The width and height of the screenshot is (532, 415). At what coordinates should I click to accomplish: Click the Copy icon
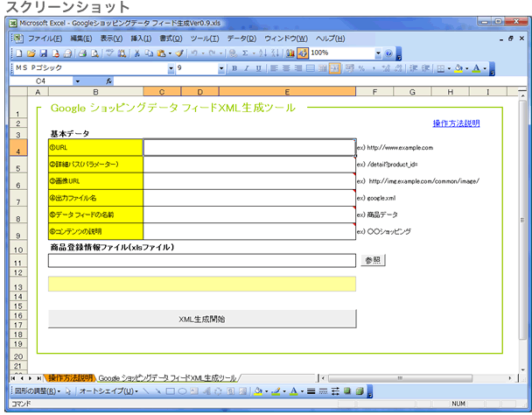click(149, 53)
